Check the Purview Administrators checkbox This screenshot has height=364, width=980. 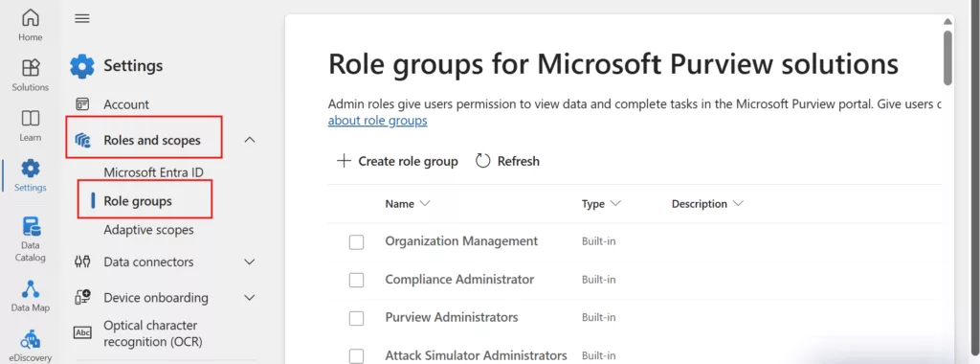(356, 318)
